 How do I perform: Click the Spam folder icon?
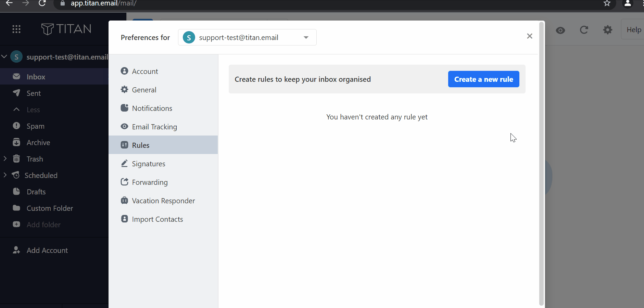[x=16, y=126]
